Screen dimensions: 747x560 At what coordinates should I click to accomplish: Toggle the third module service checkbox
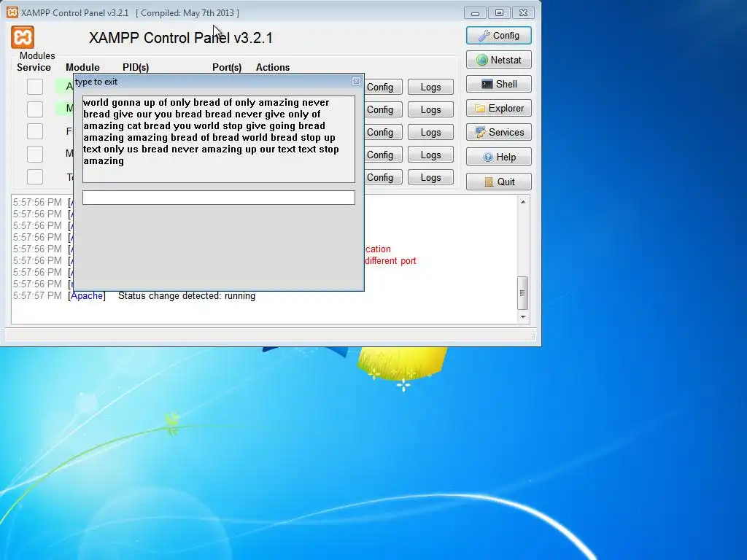click(35, 131)
